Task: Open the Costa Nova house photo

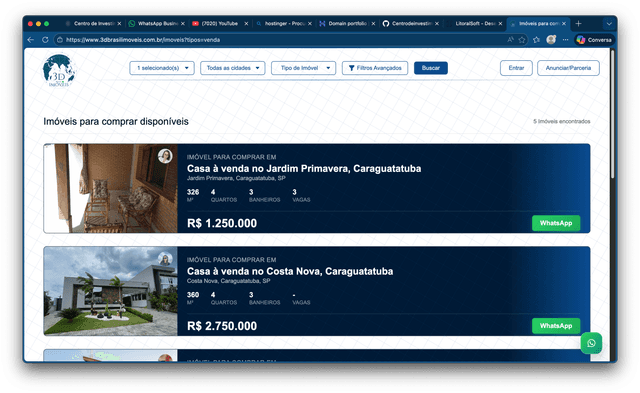Action: [111, 291]
